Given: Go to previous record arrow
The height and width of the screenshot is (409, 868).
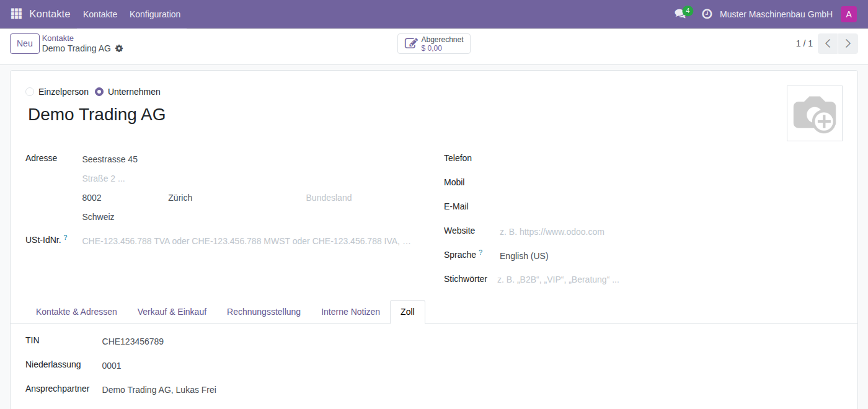Looking at the screenshot, I should (x=828, y=43).
